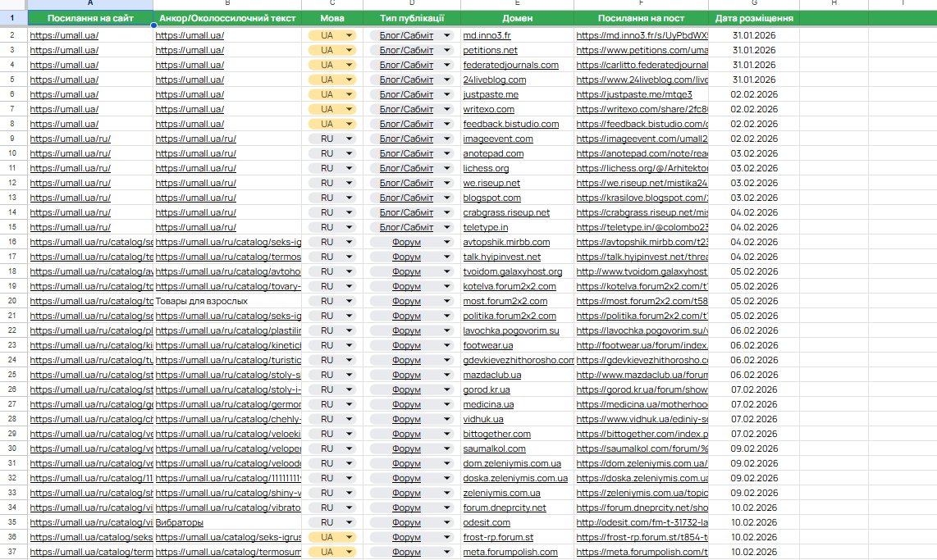Open the forum.dneprcity.net domain link
The width and height of the screenshot is (937, 560).
505,508
